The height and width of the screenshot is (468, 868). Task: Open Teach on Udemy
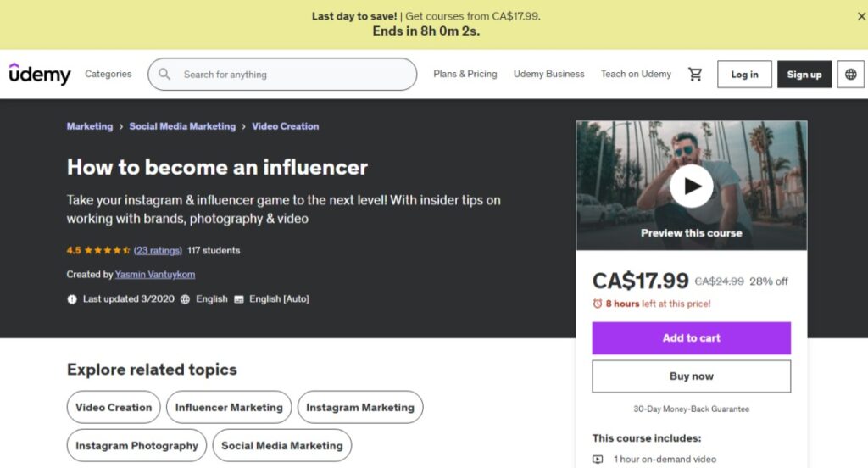point(636,74)
